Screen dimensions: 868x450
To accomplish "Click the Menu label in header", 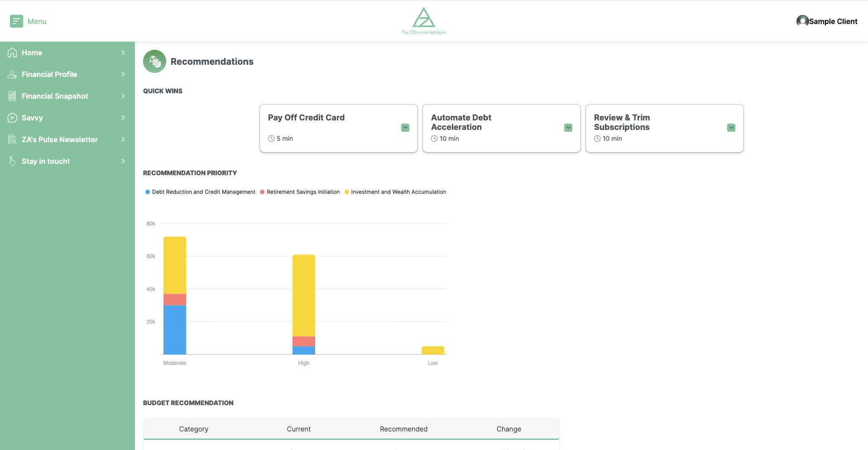I will [x=37, y=21].
